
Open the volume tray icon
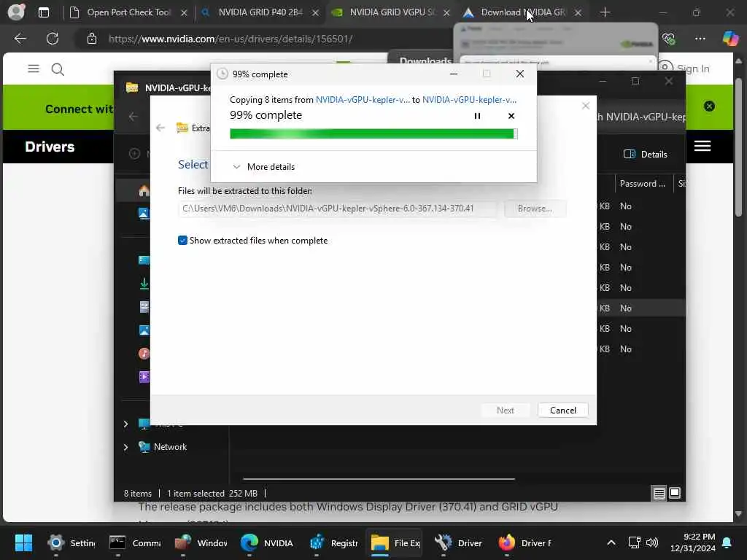[651, 542]
